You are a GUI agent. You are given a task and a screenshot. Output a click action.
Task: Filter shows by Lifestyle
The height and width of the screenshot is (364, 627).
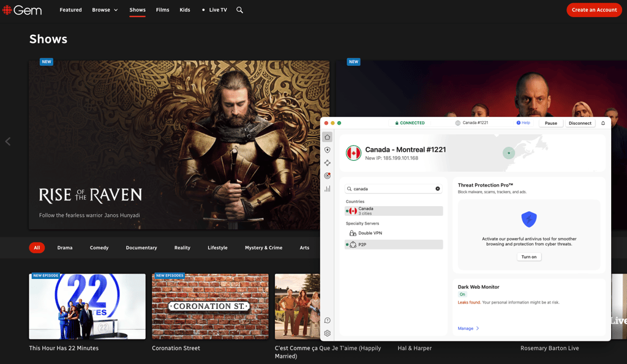(217, 248)
